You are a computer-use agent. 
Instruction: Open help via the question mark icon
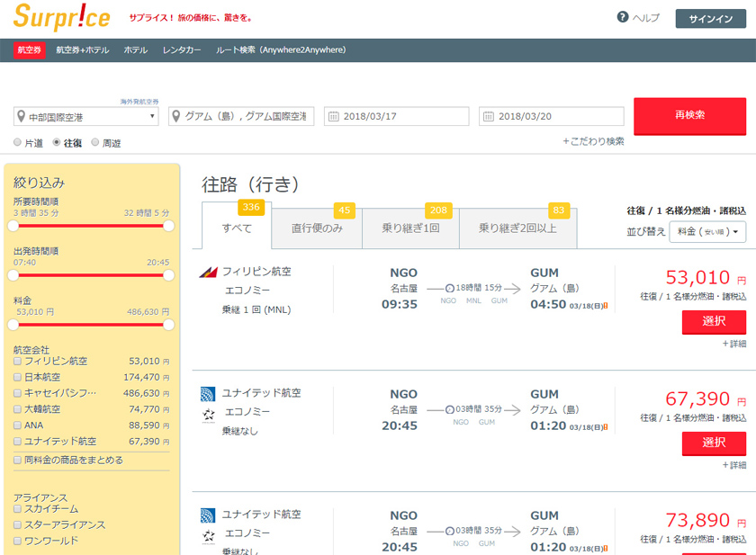tap(623, 17)
